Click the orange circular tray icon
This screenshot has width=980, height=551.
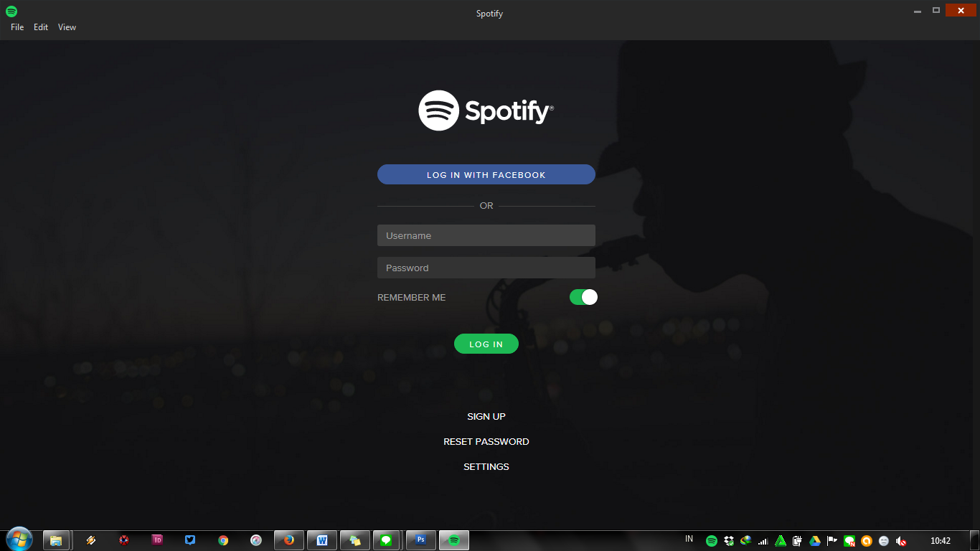click(x=867, y=541)
